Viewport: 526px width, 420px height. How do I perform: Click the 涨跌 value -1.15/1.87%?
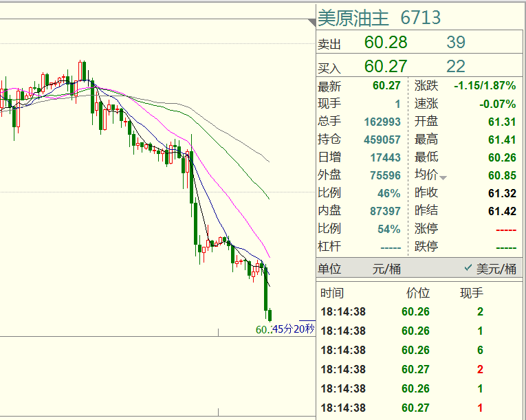[x=485, y=85]
